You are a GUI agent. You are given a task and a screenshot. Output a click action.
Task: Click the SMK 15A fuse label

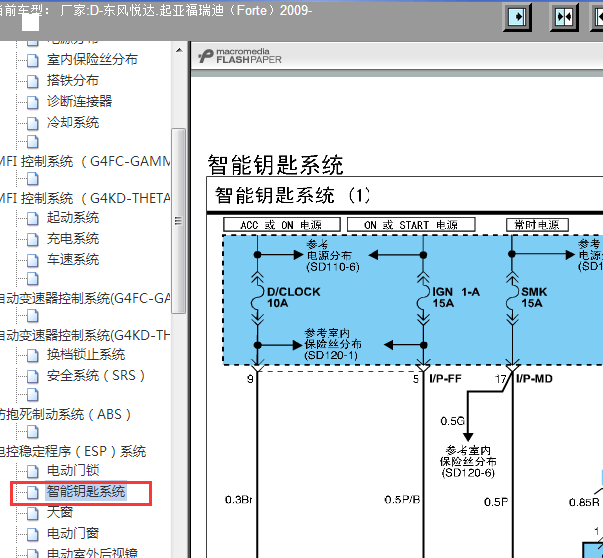coord(534,298)
